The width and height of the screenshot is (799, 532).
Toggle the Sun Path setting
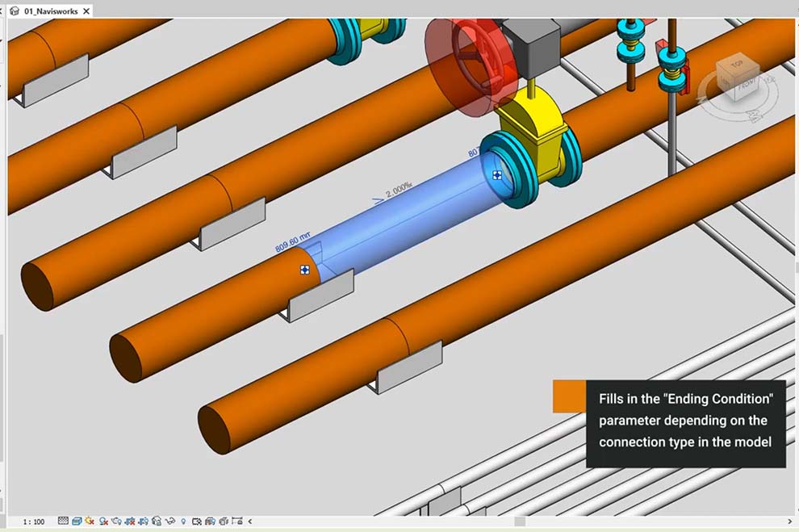pos(90,522)
